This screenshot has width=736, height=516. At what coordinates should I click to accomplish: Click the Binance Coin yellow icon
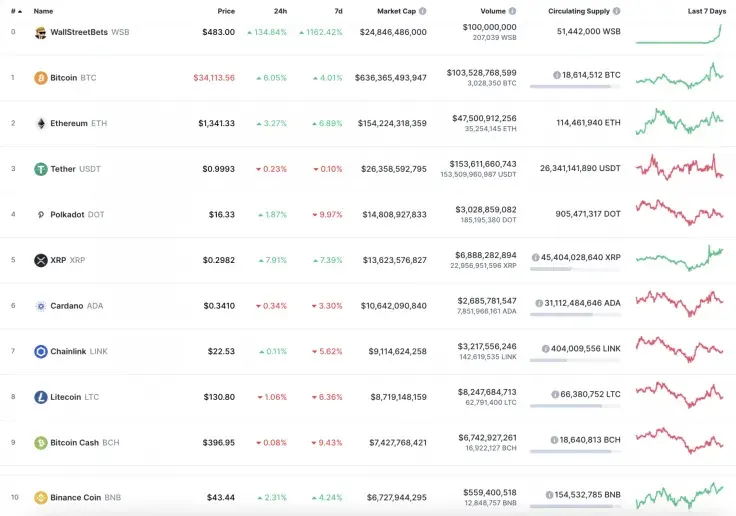click(41, 497)
